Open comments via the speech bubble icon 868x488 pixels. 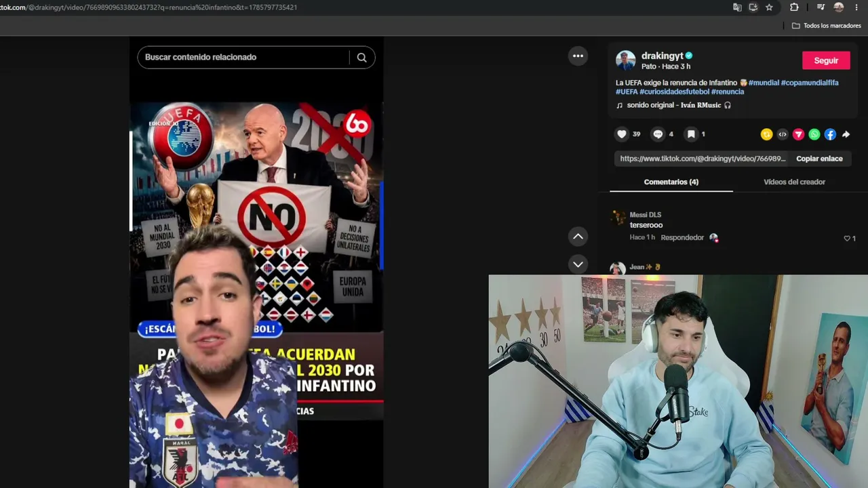click(x=658, y=134)
